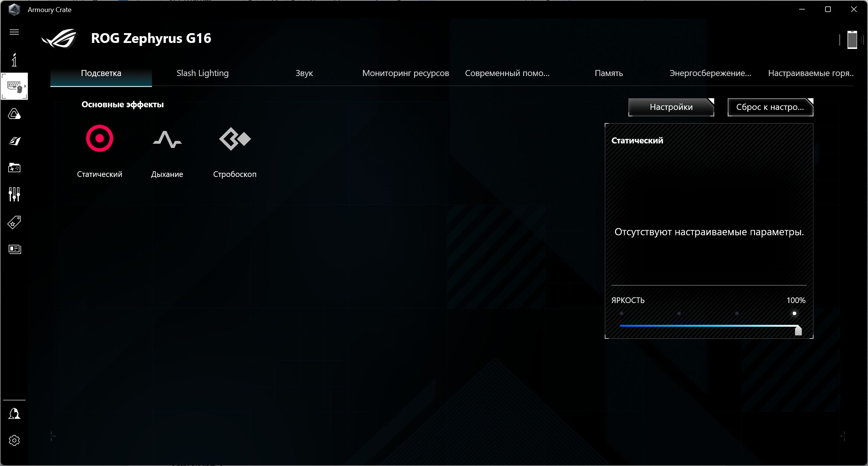Click the device battery icon at top right
This screenshot has width=868, height=466.
(852, 40)
